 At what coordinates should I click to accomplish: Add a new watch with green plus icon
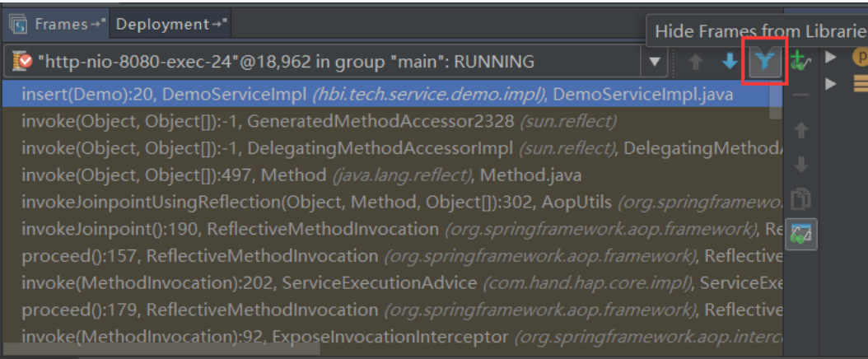click(799, 61)
